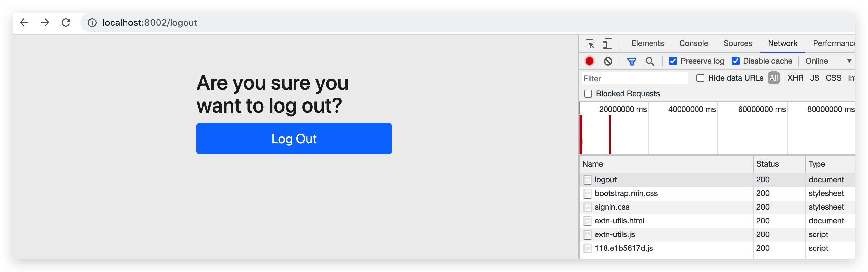Uncheck the Disable cache checkbox
Viewport: 868px width, 272px height.
[x=736, y=61]
